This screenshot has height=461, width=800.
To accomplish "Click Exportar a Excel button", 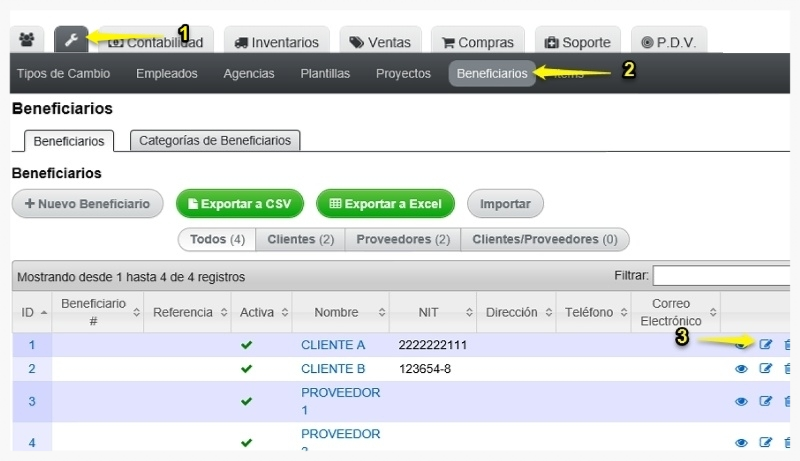I will (385, 203).
